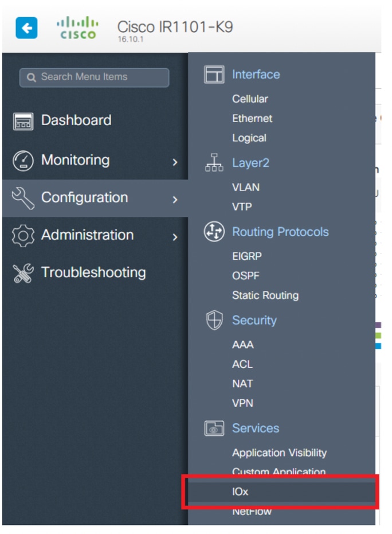Viewport: 392px width, 534px height.
Task: Open VLAN configuration
Action: tap(246, 187)
